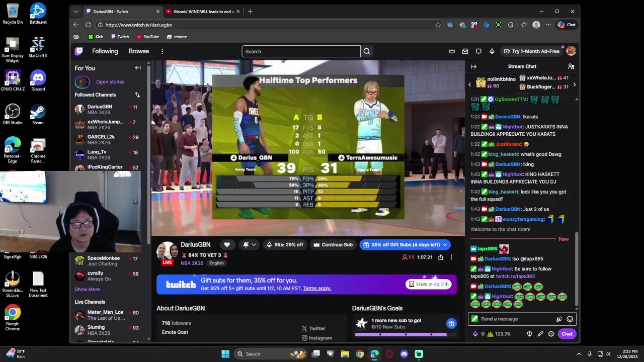
Task: Open Twitch notifications inbox icon
Action: pyautogui.click(x=465, y=51)
